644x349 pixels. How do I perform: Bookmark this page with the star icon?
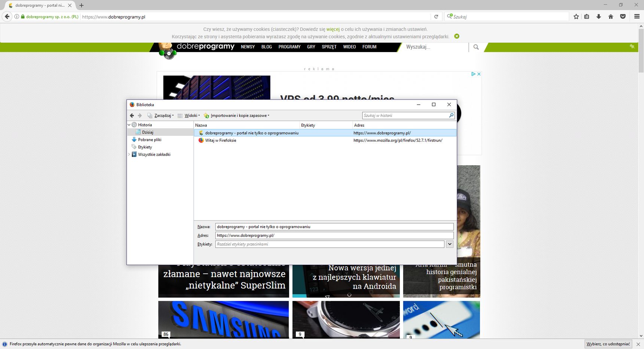tap(576, 16)
